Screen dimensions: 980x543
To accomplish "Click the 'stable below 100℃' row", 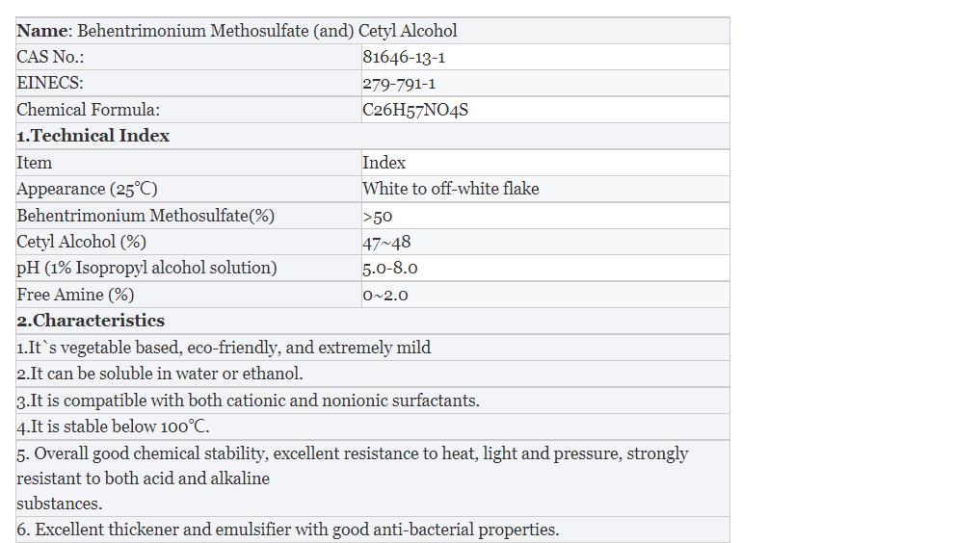I will 113,427.
